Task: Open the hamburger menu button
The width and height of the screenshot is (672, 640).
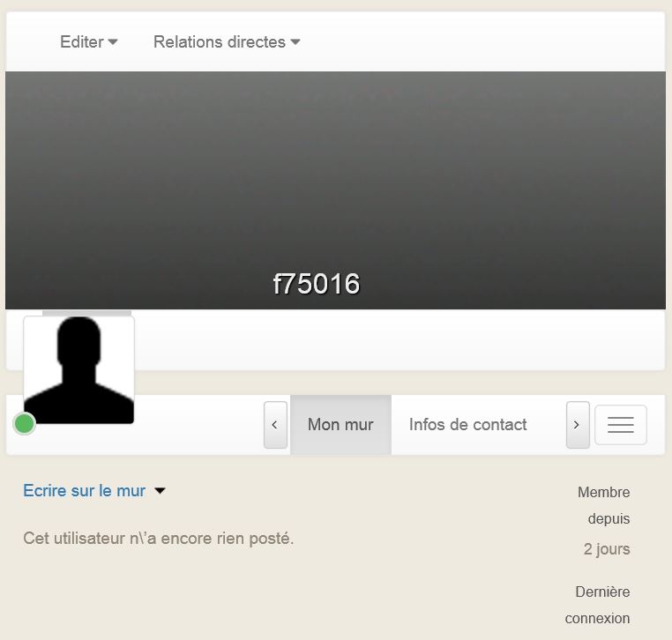Action: [x=621, y=425]
